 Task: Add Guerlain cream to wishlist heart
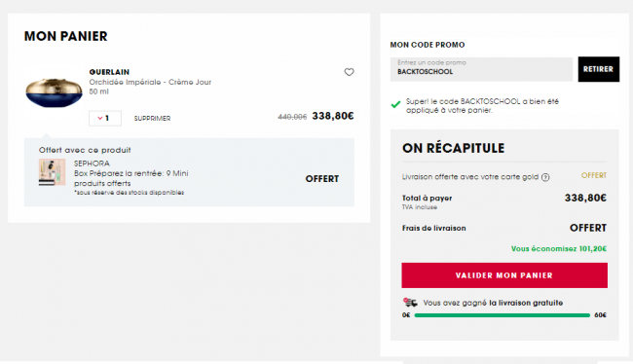tap(349, 72)
